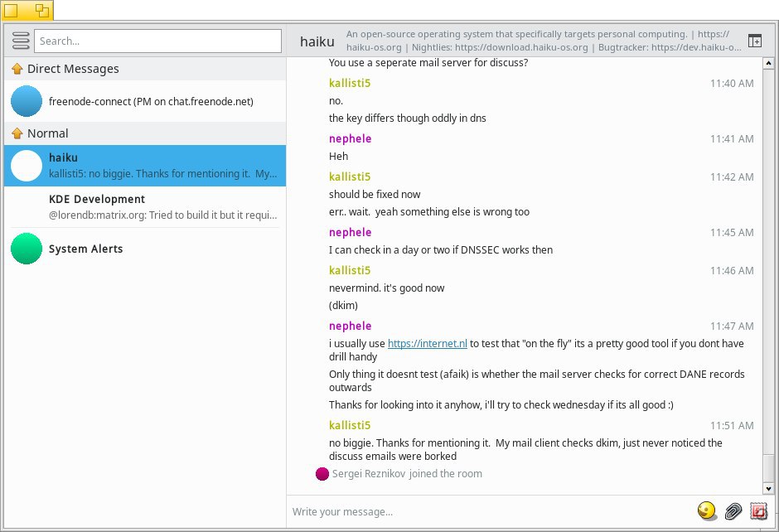Click the "(dkim)" message
Viewport: 779px width, 532px height.
[x=343, y=306]
